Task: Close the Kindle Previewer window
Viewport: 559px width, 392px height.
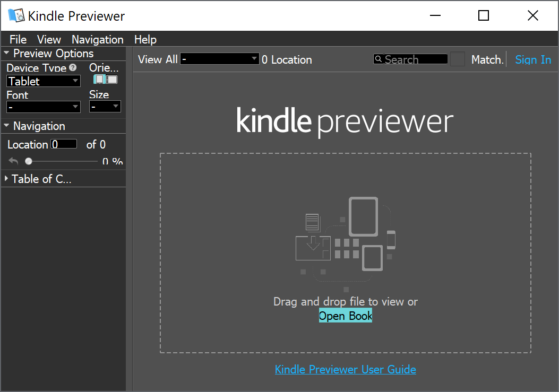Action: (532, 15)
